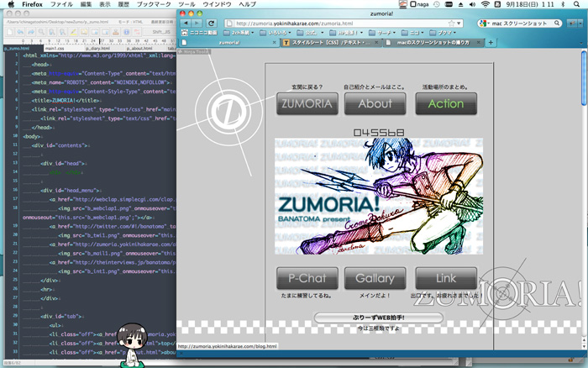Click the ぷりーずWEB拍手! button

378,318
